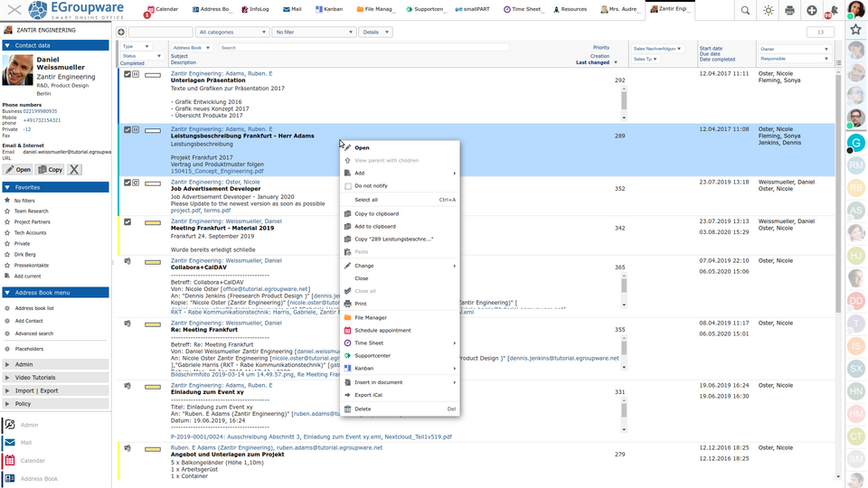Toggle dark mode sun icon
Screen dimensions: 868x488
pyautogui.click(x=768, y=10)
